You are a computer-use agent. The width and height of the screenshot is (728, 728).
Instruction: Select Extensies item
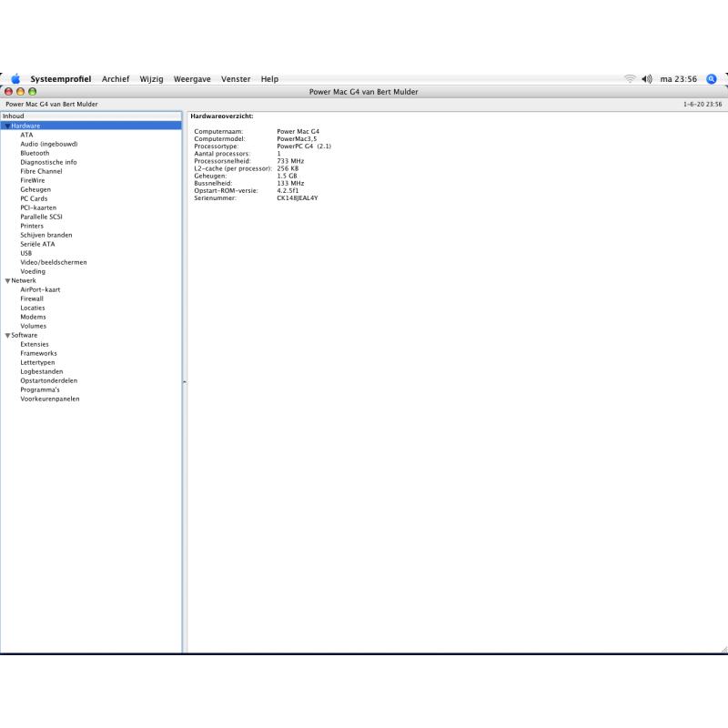[x=35, y=345]
